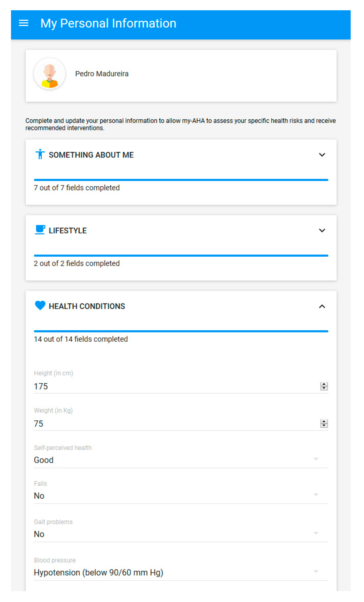This screenshot has height=602, width=364.
Task: Click the blue heart Health Conditions icon
Action: pos(40,306)
